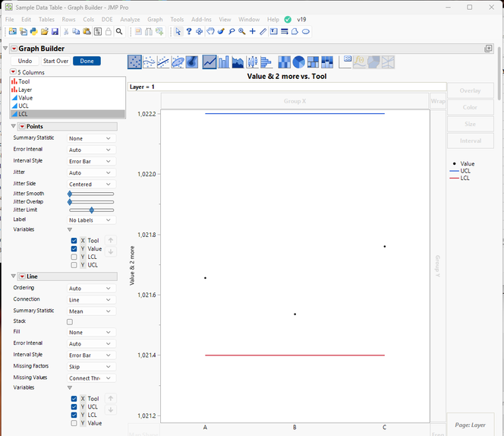This screenshot has width=504, height=436.
Task: Select the Magnifier zoom tool
Action: (242, 32)
